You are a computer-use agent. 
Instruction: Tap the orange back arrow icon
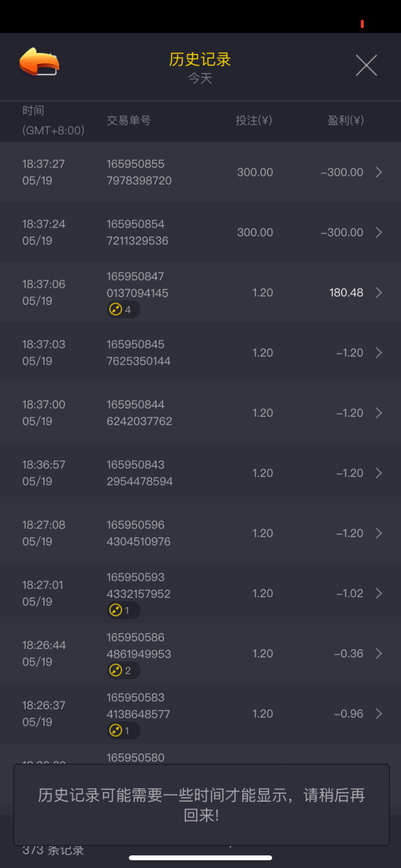pos(39,62)
